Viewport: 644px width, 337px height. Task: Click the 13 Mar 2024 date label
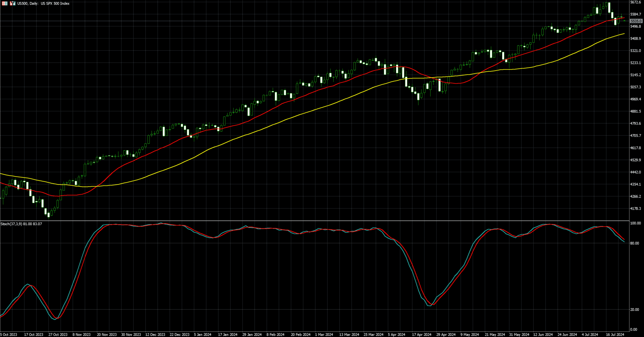(349, 335)
